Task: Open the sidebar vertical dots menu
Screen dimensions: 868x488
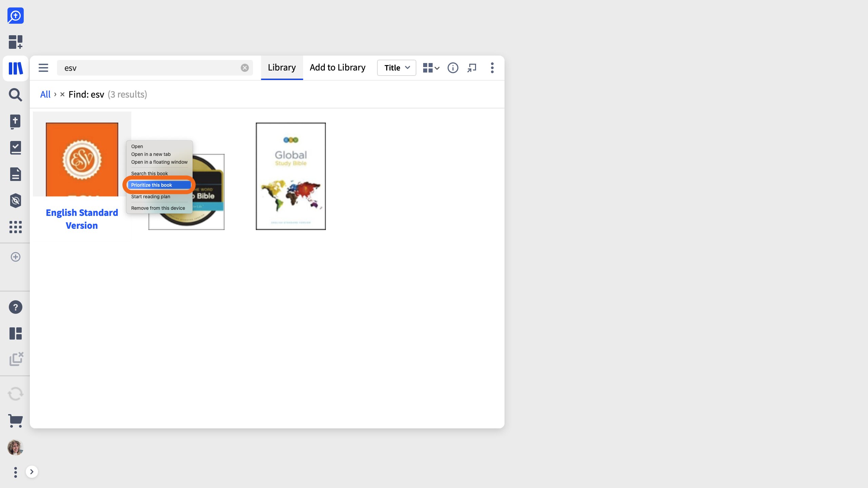Action: pyautogui.click(x=16, y=472)
